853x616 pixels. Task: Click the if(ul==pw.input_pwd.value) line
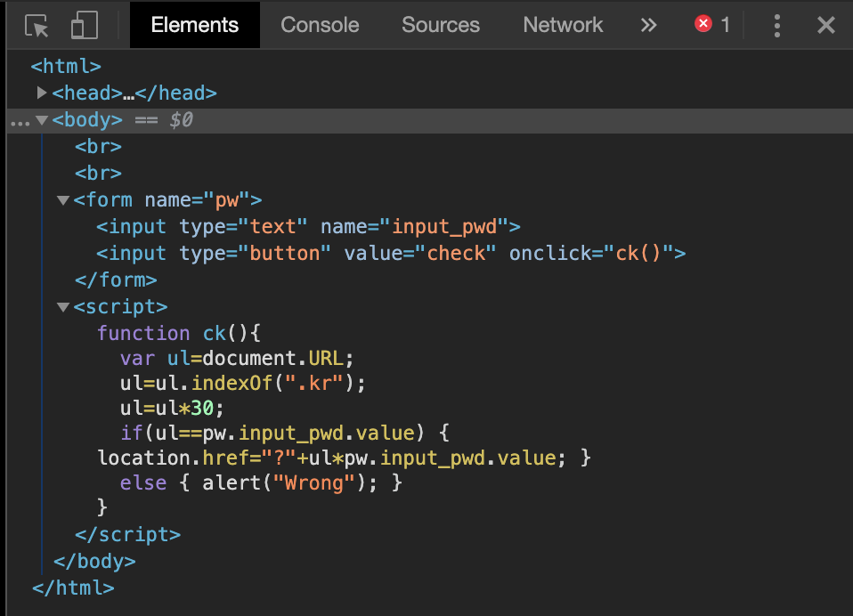pos(285,434)
